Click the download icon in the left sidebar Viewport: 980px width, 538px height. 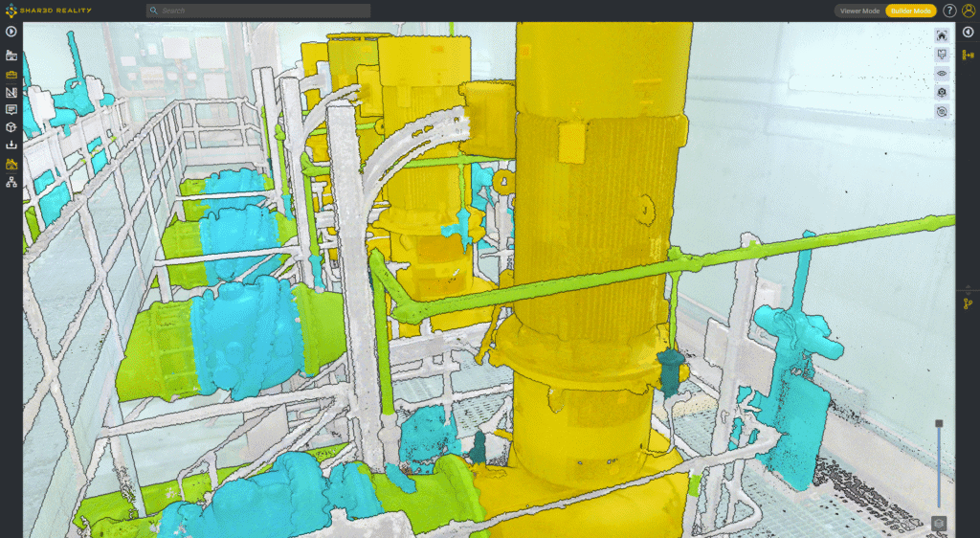(x=11, y=146)
